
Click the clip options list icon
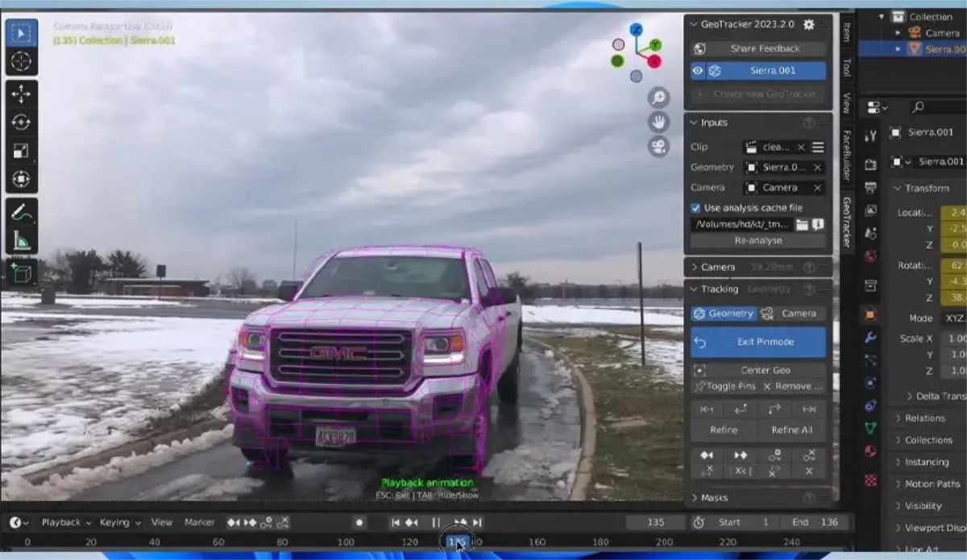pos(818,147)
